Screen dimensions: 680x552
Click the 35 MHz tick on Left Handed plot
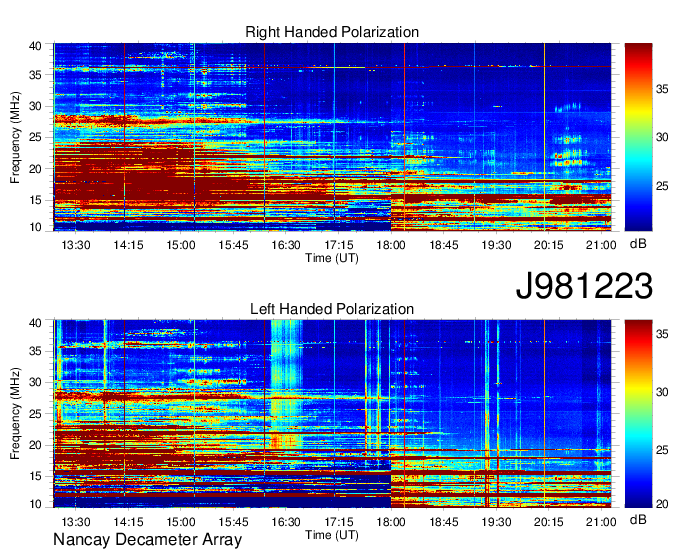pos(36,351)
